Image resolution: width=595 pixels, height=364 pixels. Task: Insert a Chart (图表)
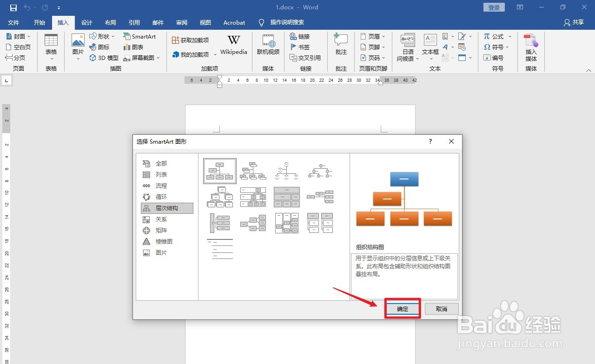pos(133,47)
